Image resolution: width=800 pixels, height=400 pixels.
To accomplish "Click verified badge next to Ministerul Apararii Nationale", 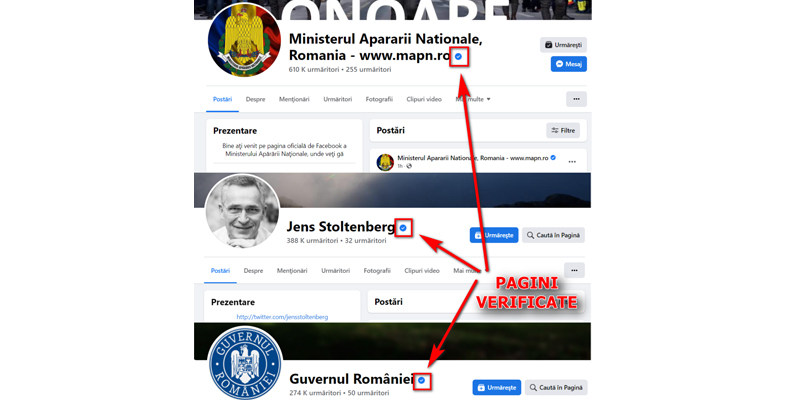I will tap(458, 57).
